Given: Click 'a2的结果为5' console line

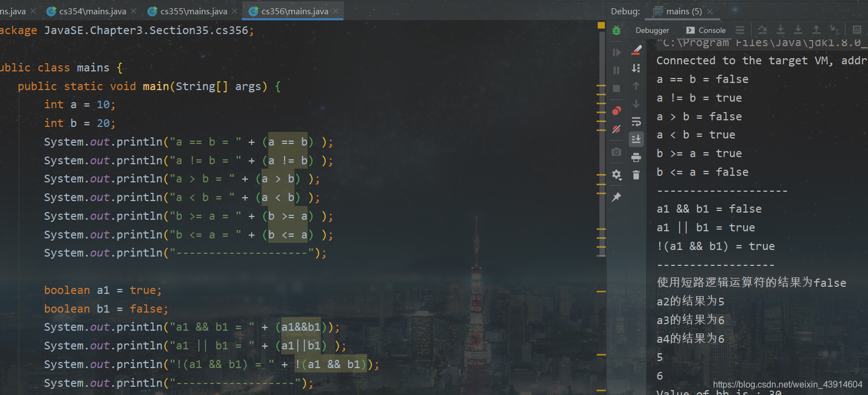Looking at the screenshot, I should [x=690, y=301].
